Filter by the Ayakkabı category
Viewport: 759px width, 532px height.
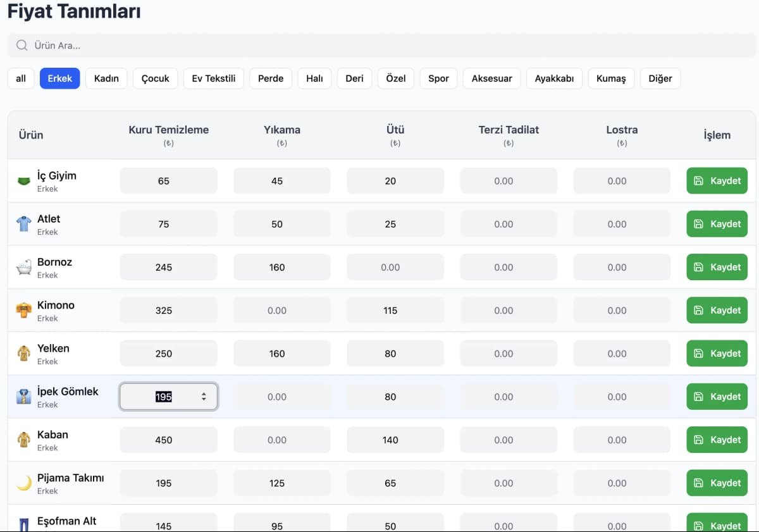pos(554,78)
